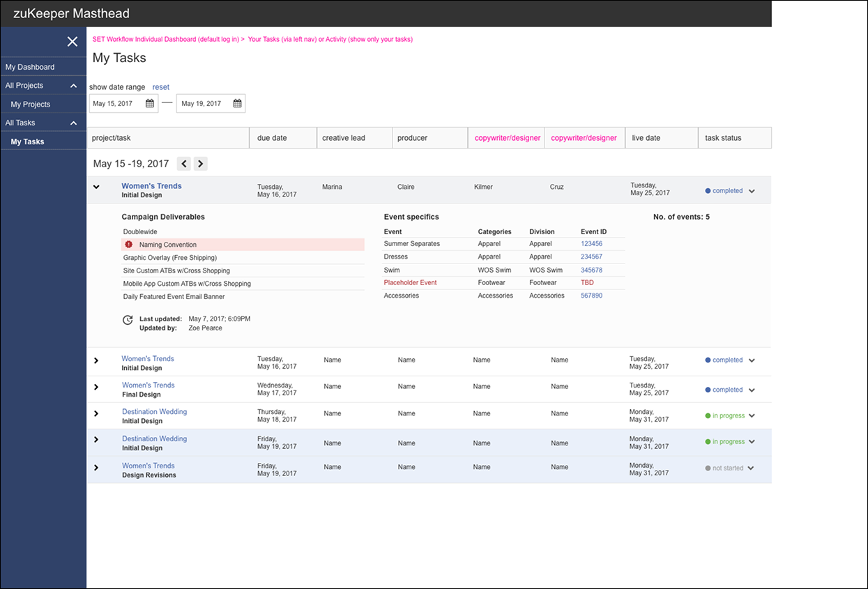Open in progress dropdown for Friday Destination Wedding
Viewport: 868px width, 589px height.
pos(752,442)
